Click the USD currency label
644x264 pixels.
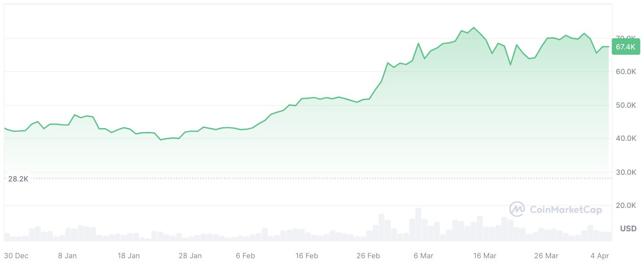[628, 229]
